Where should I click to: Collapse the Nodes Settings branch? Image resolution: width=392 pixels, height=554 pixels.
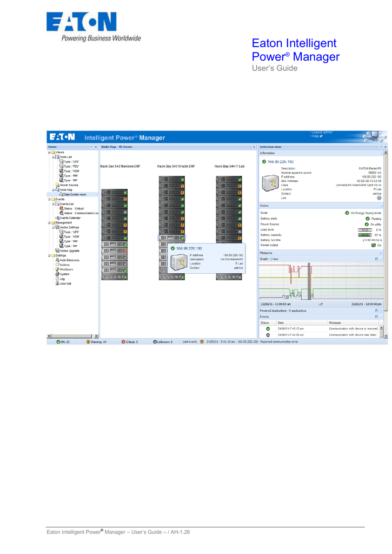54,227
